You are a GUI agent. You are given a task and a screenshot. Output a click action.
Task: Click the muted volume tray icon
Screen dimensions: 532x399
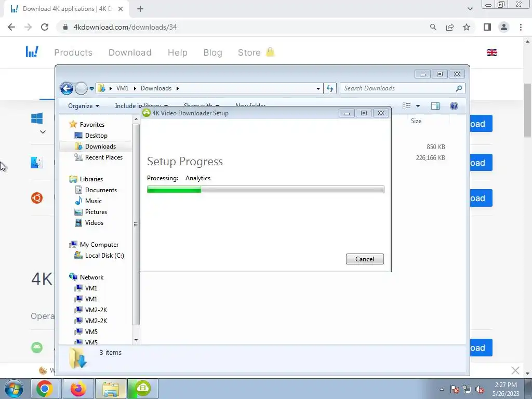click(x=480, y=390)
